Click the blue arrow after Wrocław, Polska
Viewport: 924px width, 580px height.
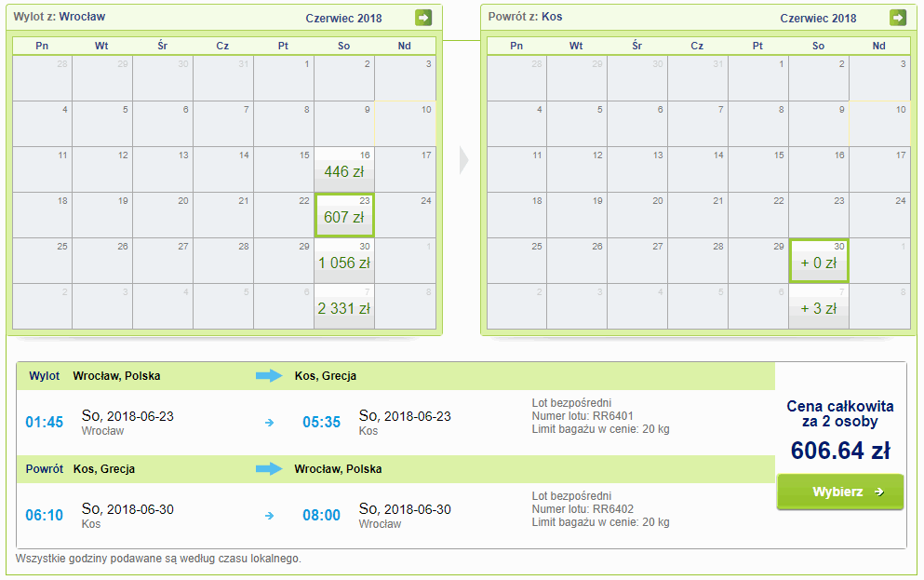[x=269, y=376]
